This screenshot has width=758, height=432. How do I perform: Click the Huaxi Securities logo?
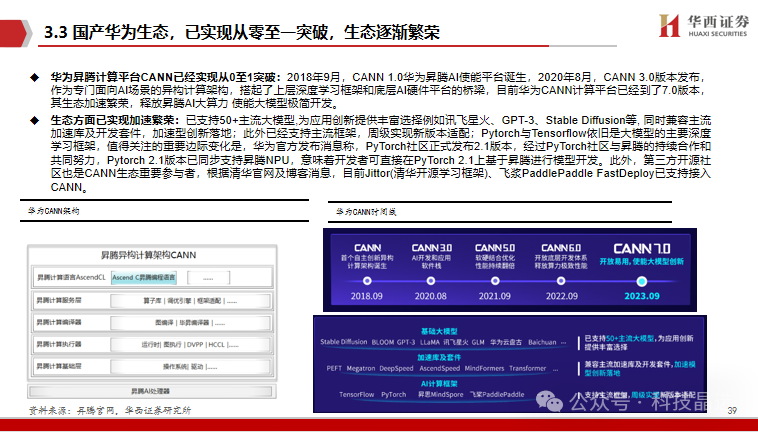coord(703,26)
